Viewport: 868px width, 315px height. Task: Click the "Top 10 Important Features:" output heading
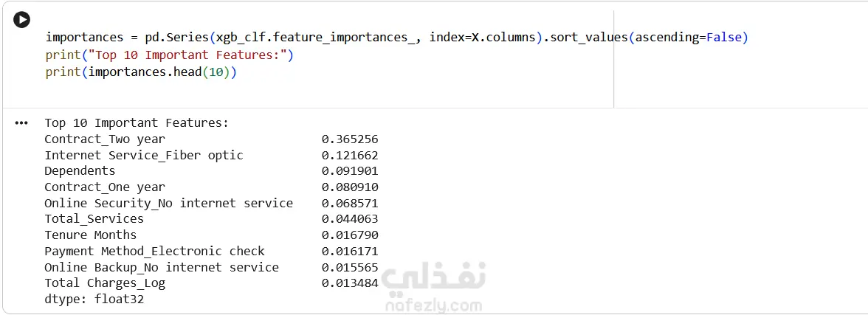pos(137,122)
